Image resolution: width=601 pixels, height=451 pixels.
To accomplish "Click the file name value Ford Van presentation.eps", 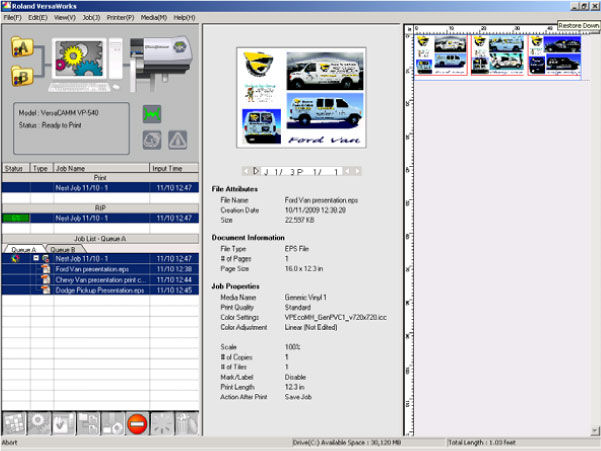I will tap(321, 200).
